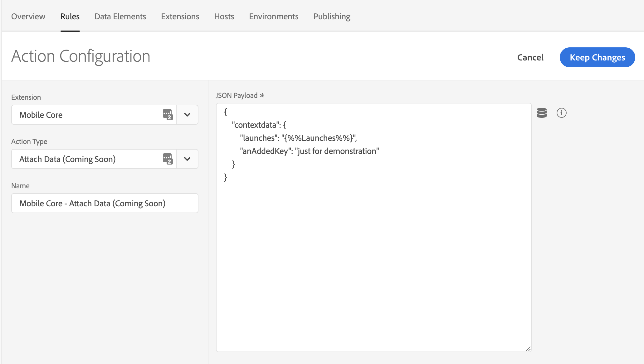Click into the Name input field

point(105,203)
